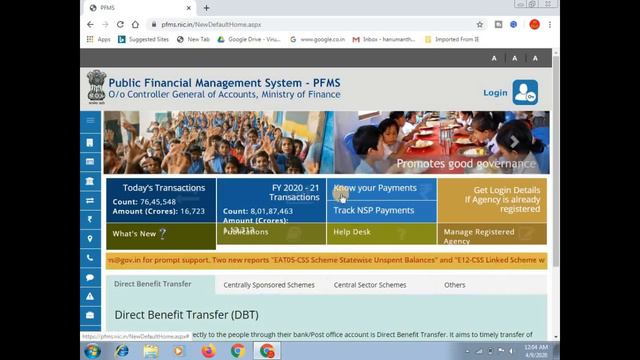640x360 pixels.
Task: Click the rupee symbol icon in the sidebar
Action: pos(90,220)
